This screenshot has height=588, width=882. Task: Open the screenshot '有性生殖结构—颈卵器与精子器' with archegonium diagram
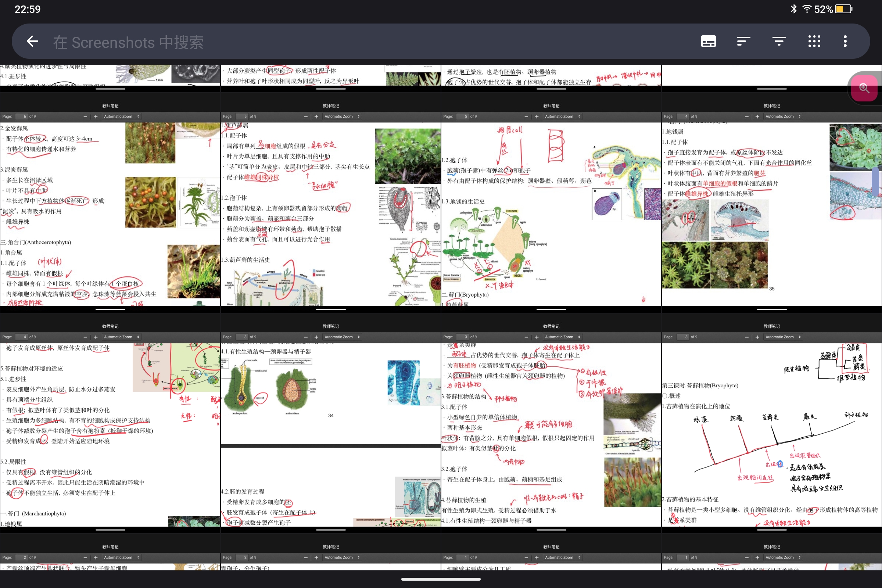coord(331,423)
